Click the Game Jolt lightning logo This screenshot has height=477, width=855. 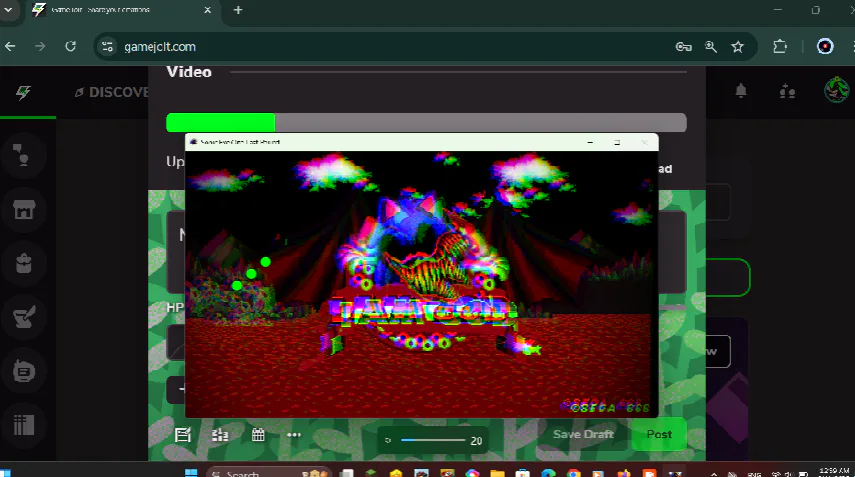click(x=23, y=92)
